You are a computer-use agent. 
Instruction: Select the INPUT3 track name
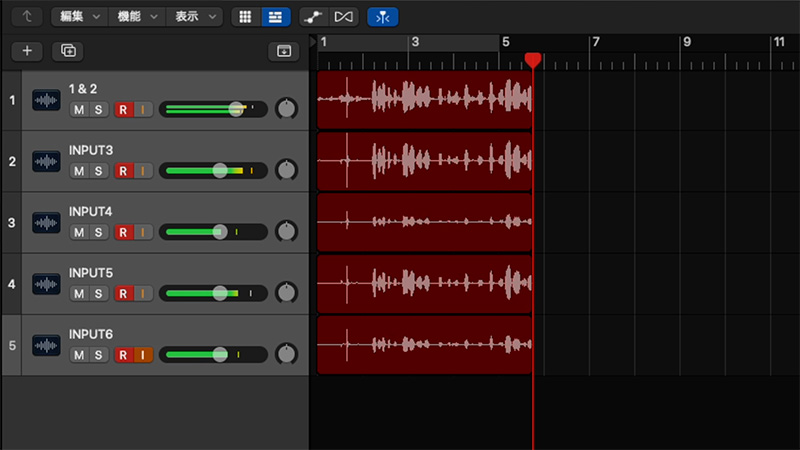pyautogui.click(x=91, y=150)
